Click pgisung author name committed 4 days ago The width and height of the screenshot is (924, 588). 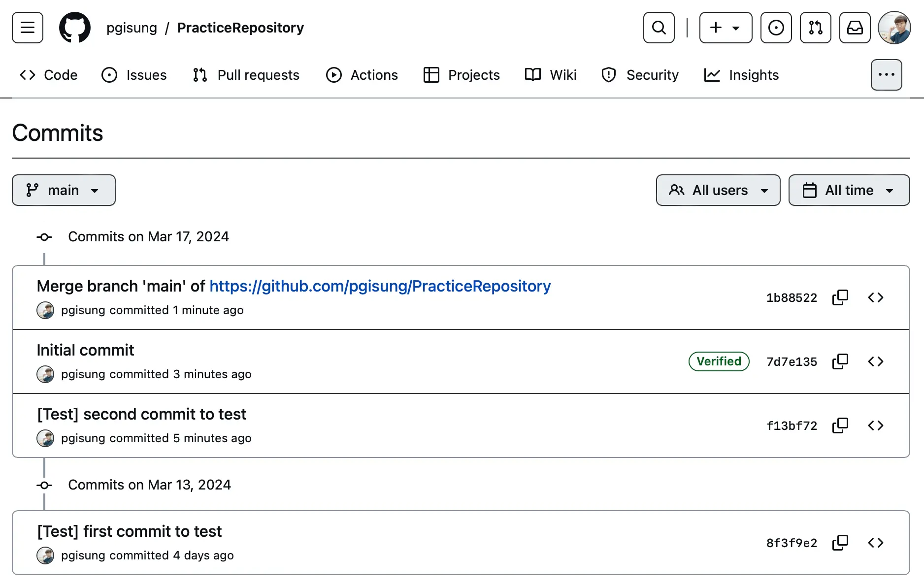pyautogui.click(x=83, y=555)
